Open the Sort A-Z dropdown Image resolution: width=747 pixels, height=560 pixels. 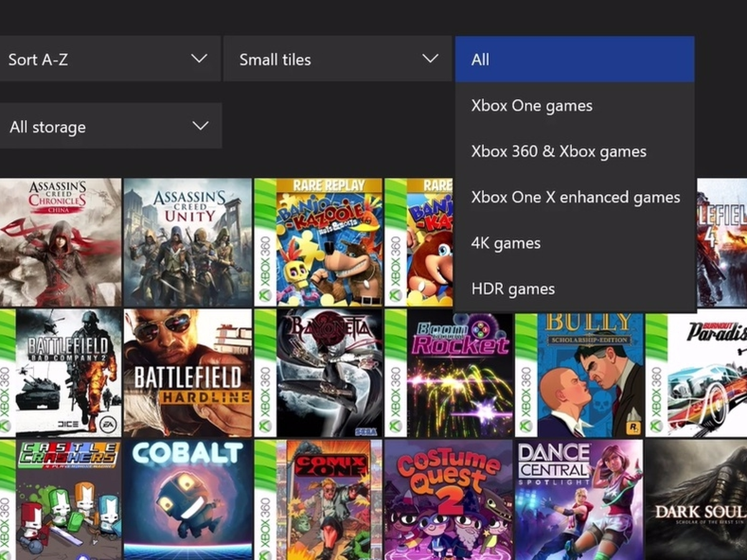[x=110, y=59]
